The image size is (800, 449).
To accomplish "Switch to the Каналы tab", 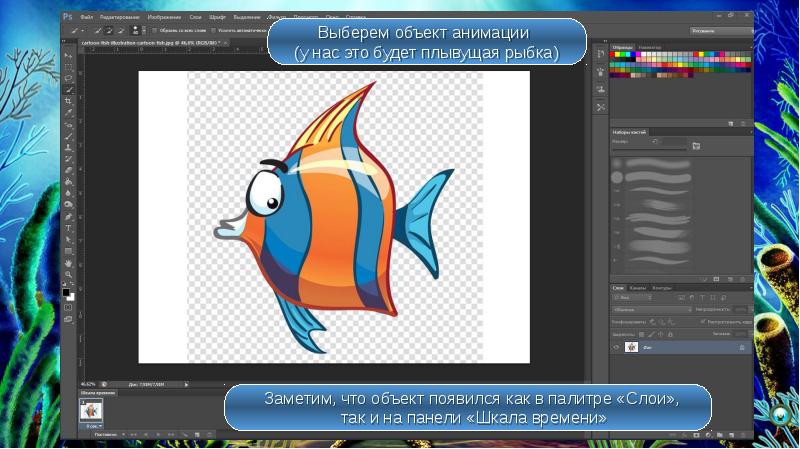I will (x=639, y=288).
